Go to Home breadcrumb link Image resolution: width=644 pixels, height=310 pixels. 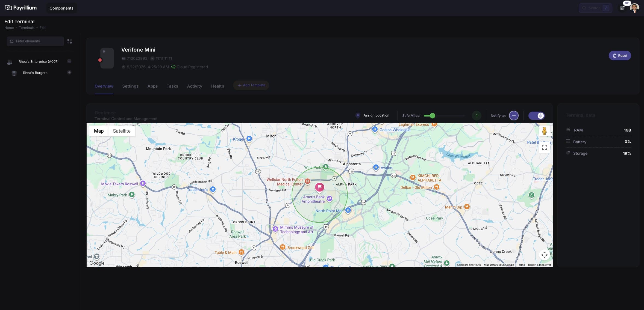point(9,28)
